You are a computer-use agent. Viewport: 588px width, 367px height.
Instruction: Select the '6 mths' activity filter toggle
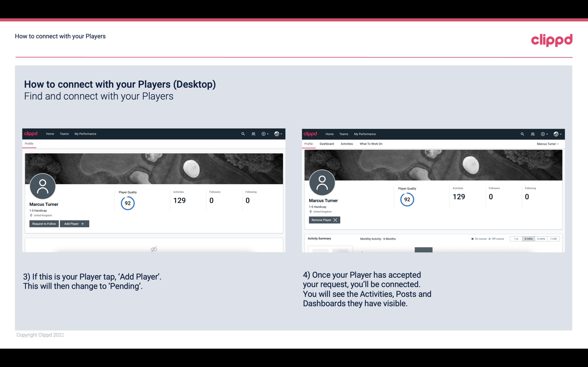coord(528,238)
